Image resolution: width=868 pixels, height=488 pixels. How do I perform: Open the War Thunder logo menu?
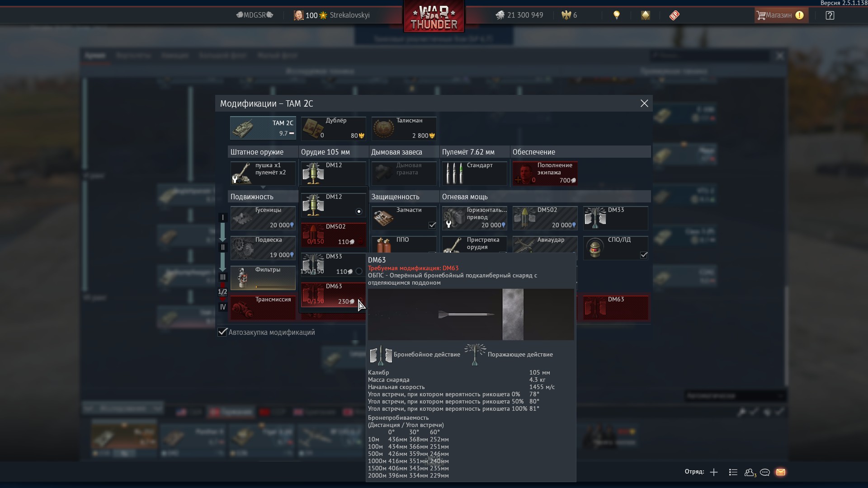[434, 17]
